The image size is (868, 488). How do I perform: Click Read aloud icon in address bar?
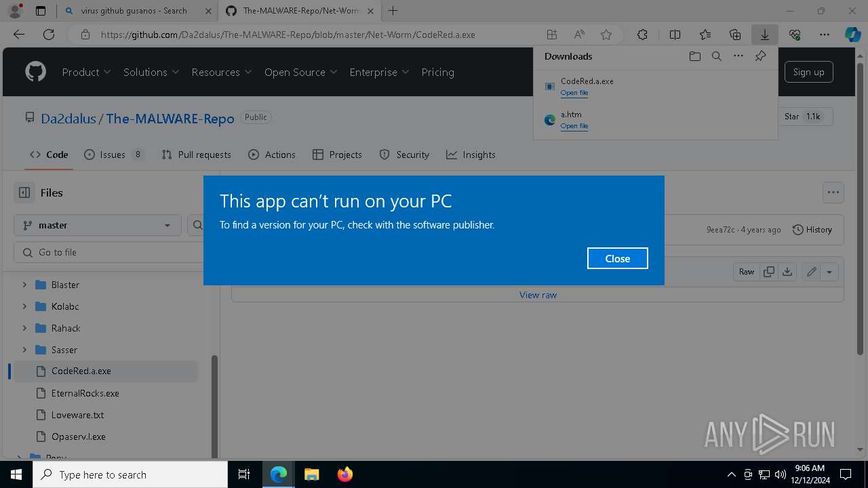(x=579, y=35)
